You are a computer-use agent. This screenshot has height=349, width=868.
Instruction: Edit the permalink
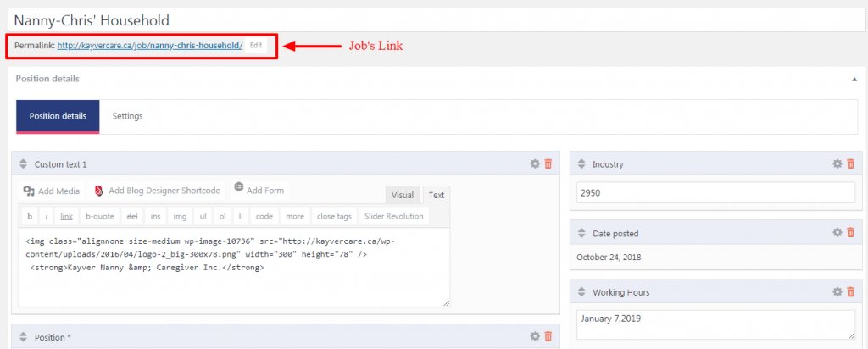pos(256,45)
